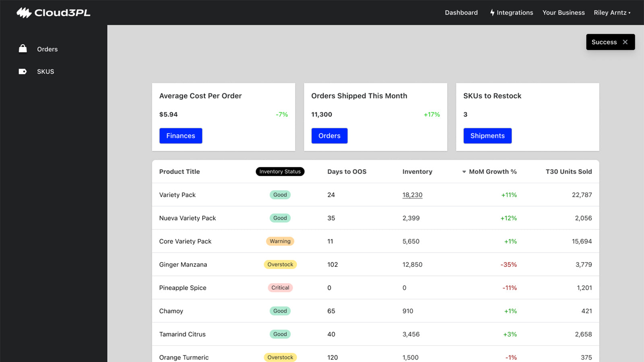644x362 pixels.
Task: Open the 18,230 inventory link
Action: coord(412,195)
